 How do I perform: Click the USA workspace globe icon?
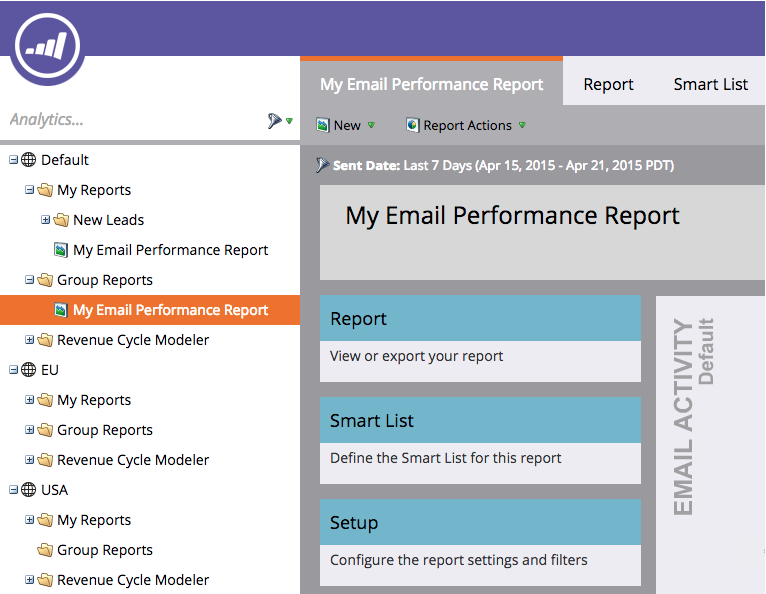[x=28, y=490]
